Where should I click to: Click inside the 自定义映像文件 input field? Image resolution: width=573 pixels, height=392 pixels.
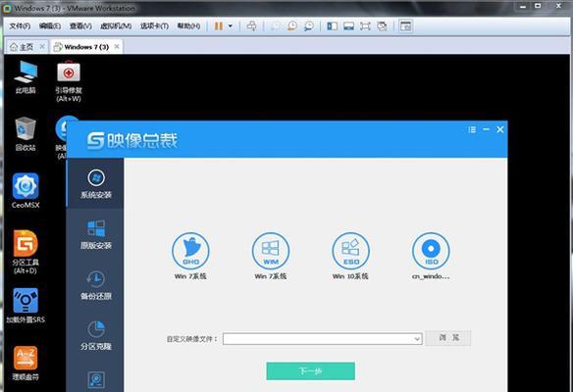pyautogui.click(x=318, y=339)
